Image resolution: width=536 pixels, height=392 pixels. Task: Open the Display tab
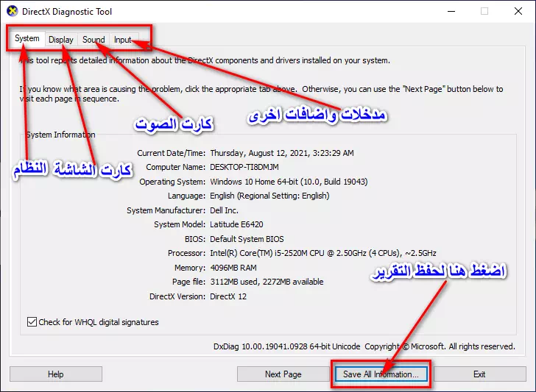click(61, 40)
